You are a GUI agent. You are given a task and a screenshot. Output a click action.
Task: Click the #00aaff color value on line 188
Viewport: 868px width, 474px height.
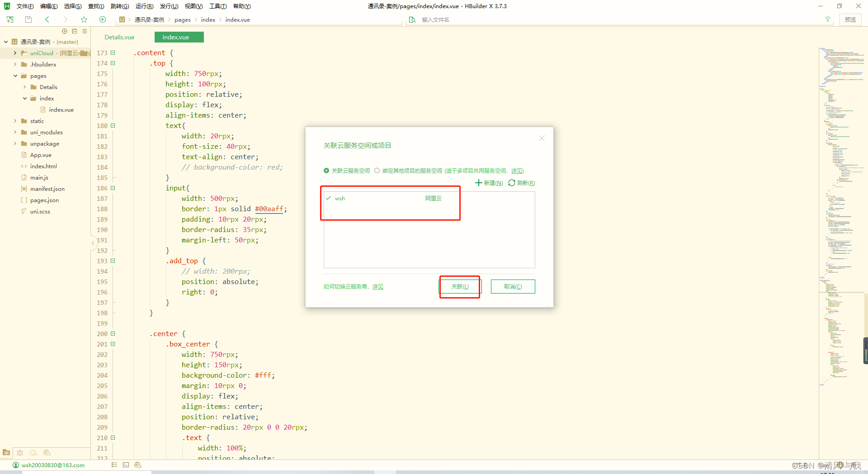(x=269, y=209)
